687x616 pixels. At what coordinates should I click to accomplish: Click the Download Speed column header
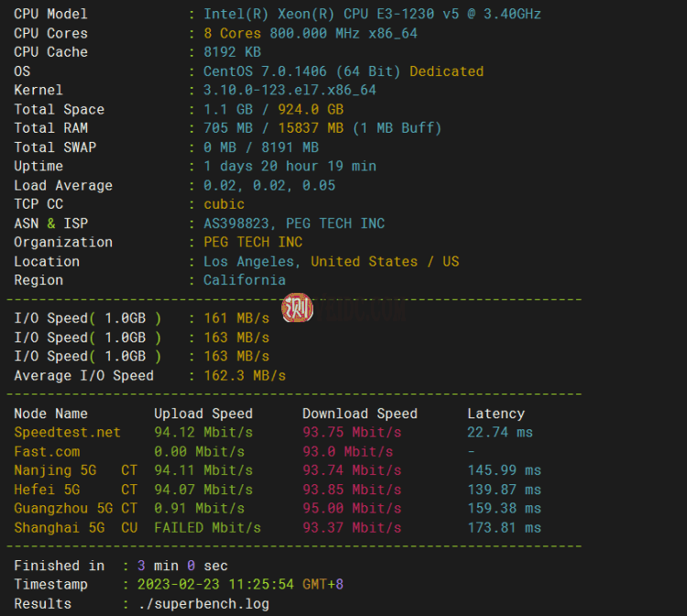360,414
